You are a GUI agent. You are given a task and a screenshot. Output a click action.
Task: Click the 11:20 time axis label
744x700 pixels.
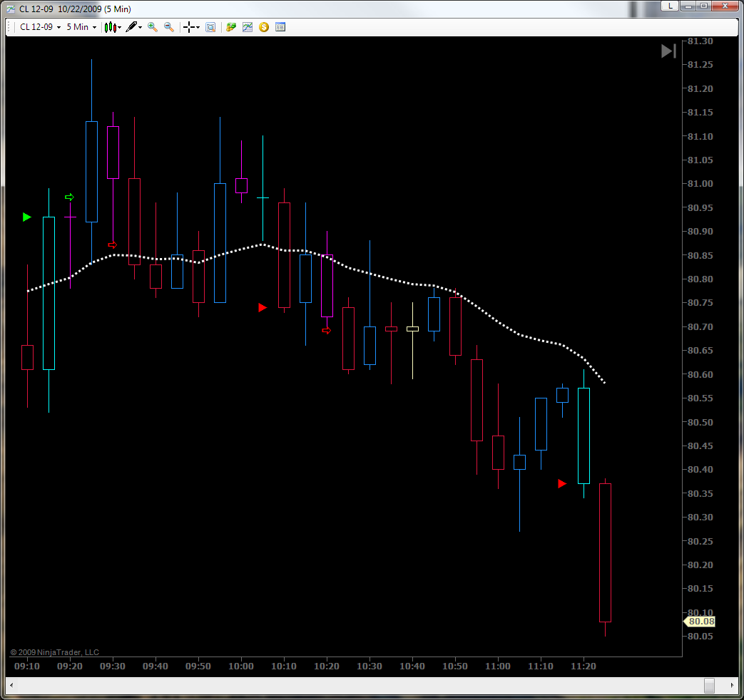[x=584, y=666]
